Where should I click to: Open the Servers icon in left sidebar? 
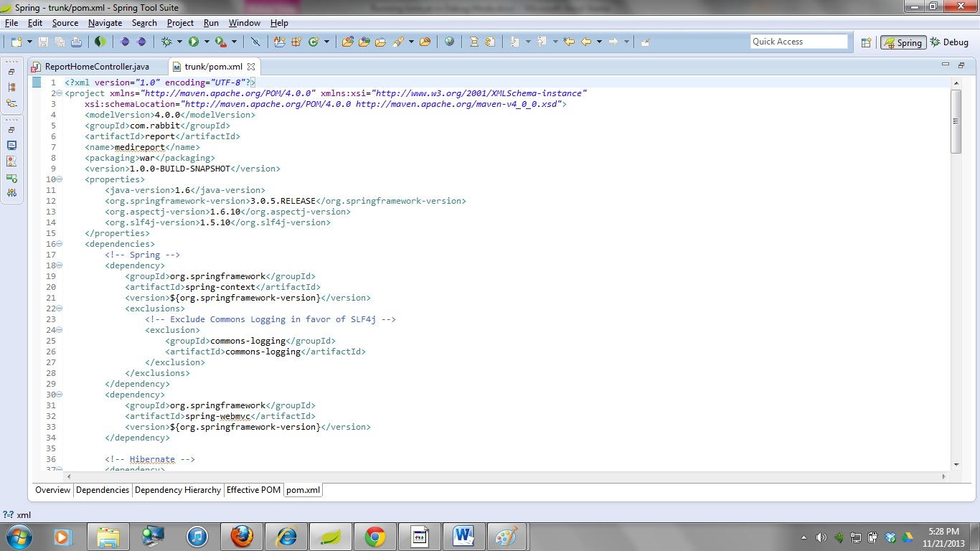click(11, 177)
